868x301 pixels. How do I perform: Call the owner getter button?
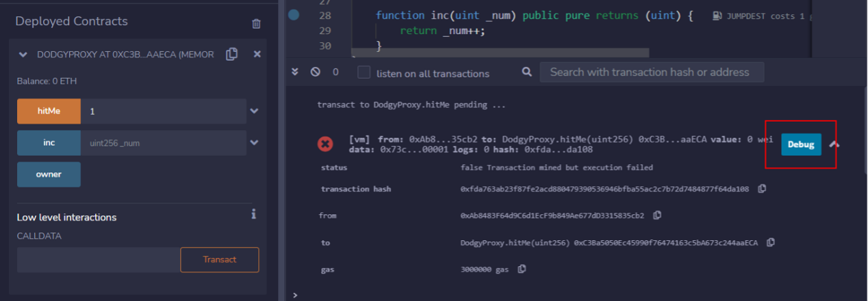click(49, 174)
